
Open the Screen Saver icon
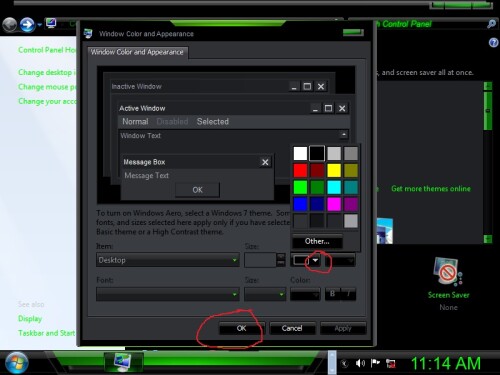(448, 271)
